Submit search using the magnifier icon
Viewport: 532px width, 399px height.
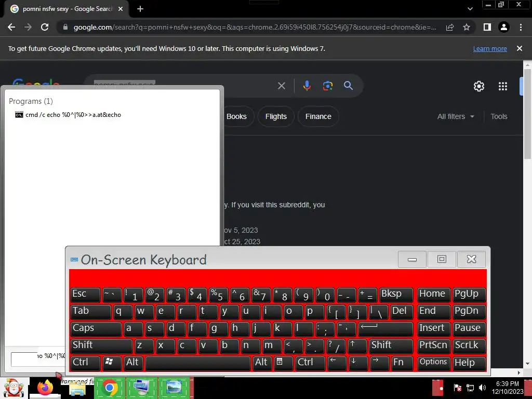348,86
